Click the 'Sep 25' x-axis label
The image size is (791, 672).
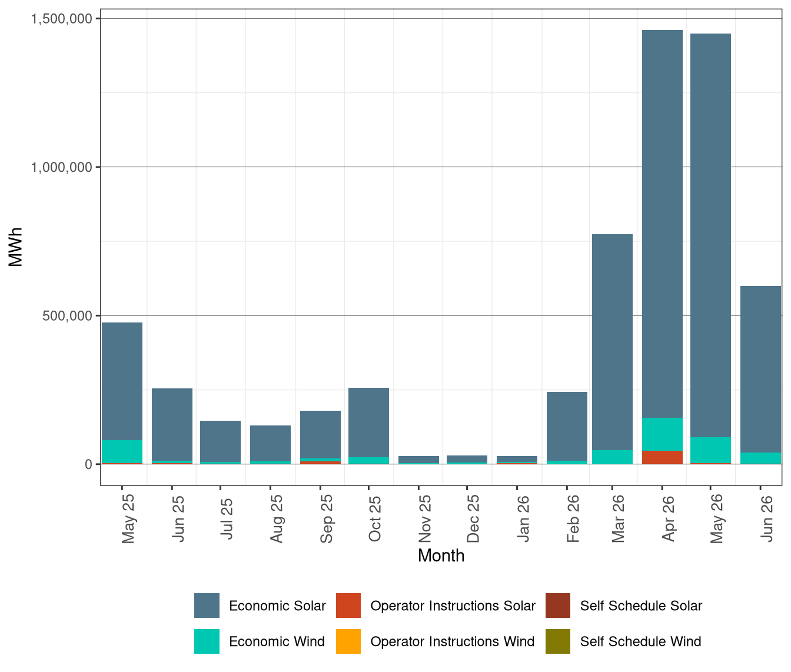coord(326,518)
